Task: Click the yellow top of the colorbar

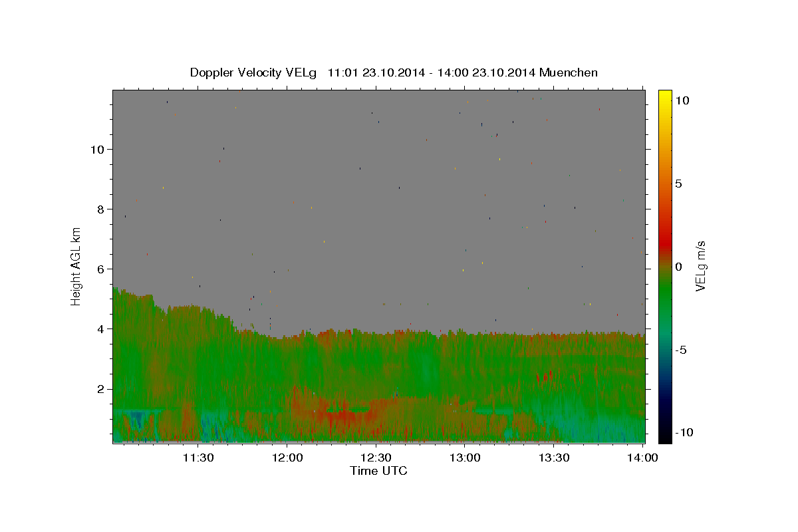Action: tap(664, 96)
